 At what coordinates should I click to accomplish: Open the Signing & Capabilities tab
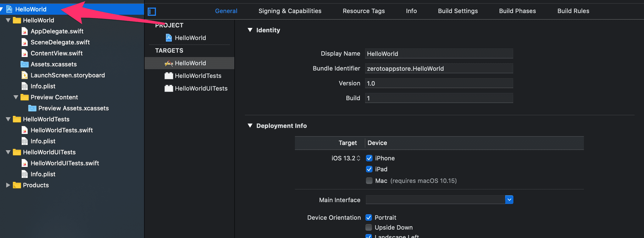[x=290, y=11]
